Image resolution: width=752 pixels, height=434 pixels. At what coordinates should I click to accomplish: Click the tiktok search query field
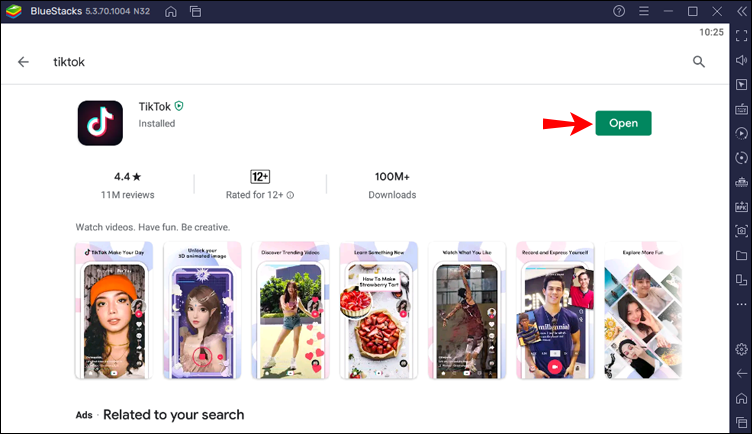[x=364, y=62]
